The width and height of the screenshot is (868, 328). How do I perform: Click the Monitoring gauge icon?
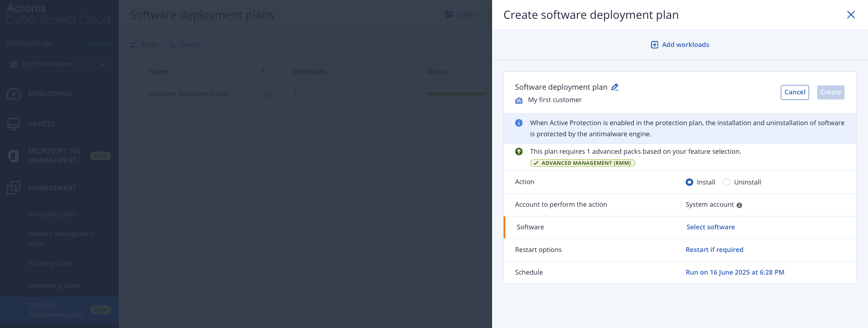click(x=14, y=94)
